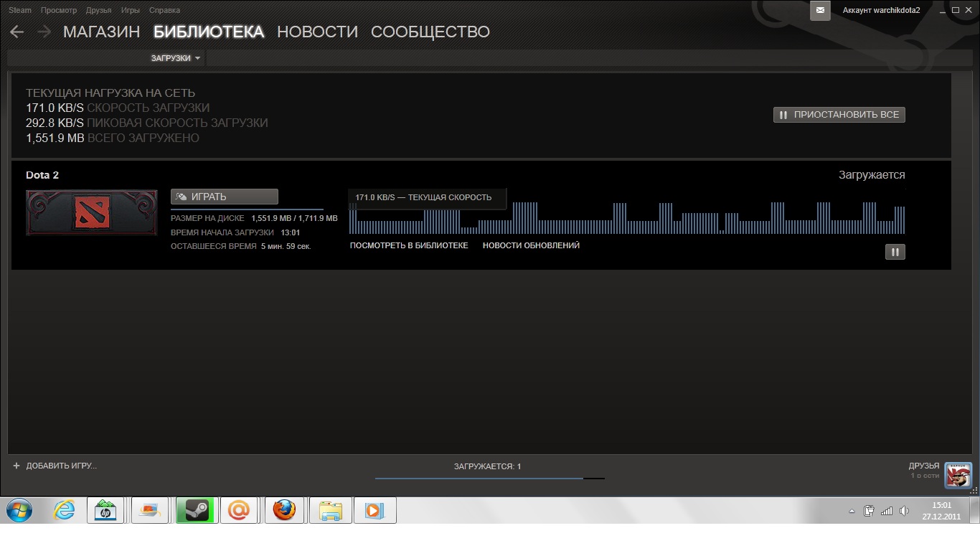The height and width of the screenshot is (551, 980).
Task: Open Windows Explorer folder in taskbar
Action: pos(331,511)
